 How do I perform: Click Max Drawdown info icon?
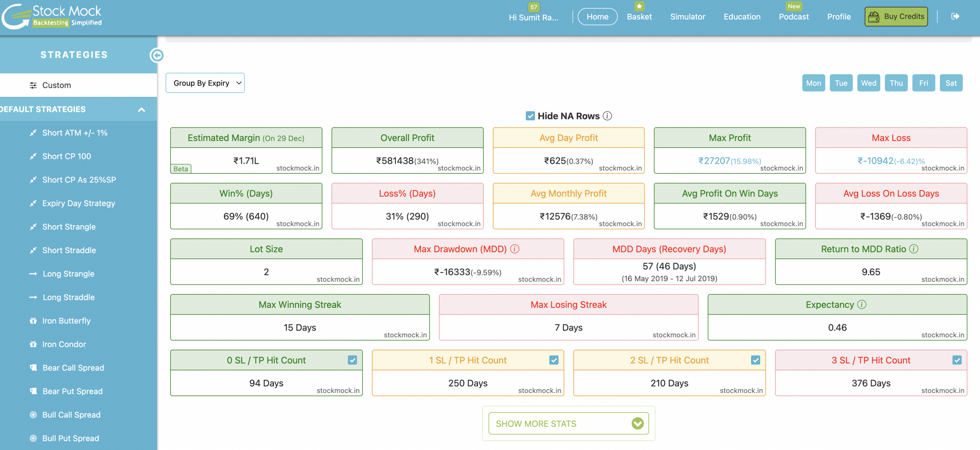click(x=515, y=249)
